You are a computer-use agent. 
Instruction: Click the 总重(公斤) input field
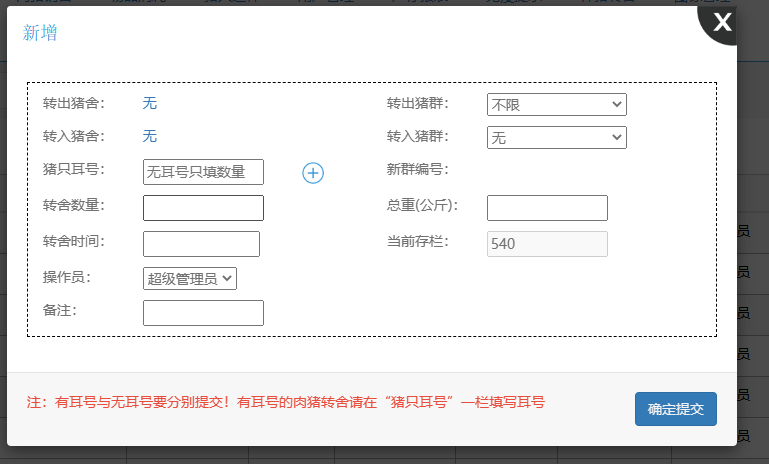pyautogui.click(x=547, y=207)
